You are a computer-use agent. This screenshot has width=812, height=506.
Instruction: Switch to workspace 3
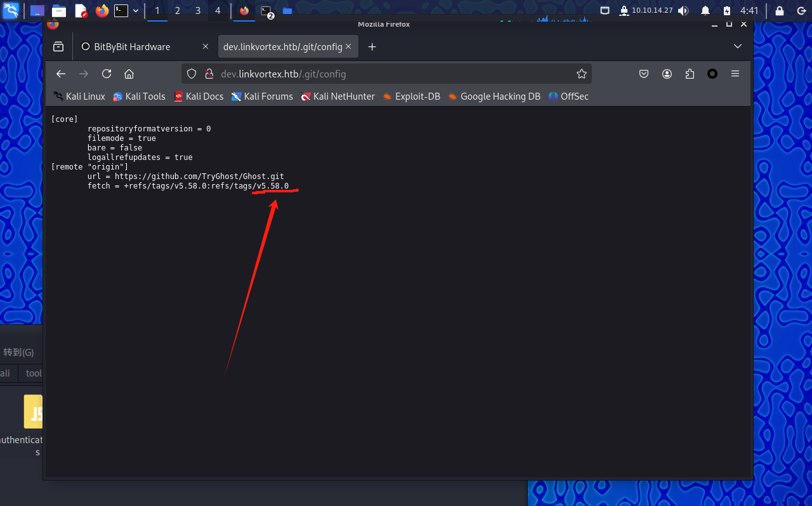pyautogui.click(x=198, y=11)
